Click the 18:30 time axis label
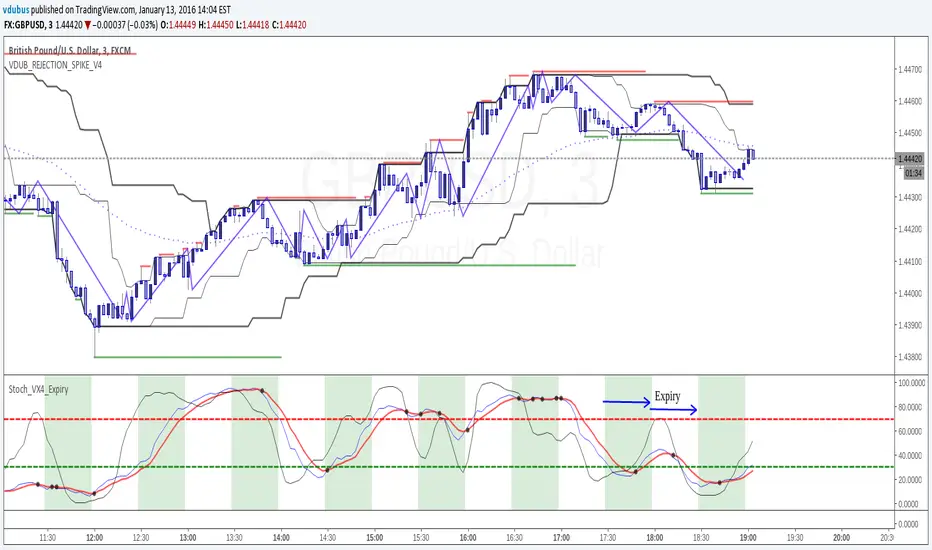The height and width of the screenshot is (550, 932). [701, 538]
